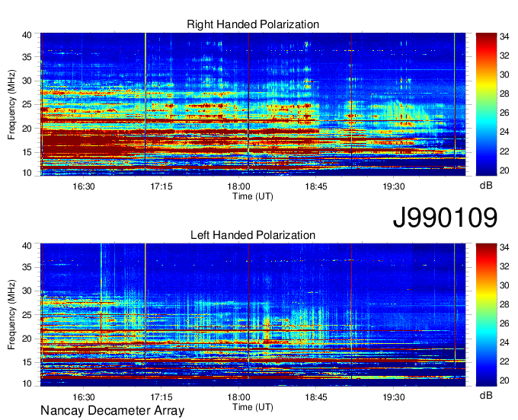Click the 30 label on lower color bar

click(504, 285)
